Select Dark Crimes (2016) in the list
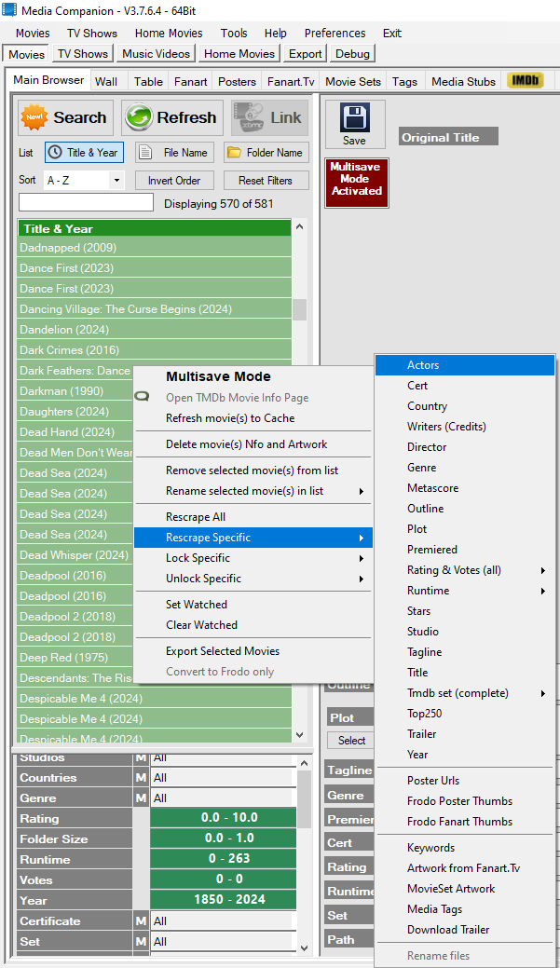This screenshot has width=560, height=968. (155, 350)
